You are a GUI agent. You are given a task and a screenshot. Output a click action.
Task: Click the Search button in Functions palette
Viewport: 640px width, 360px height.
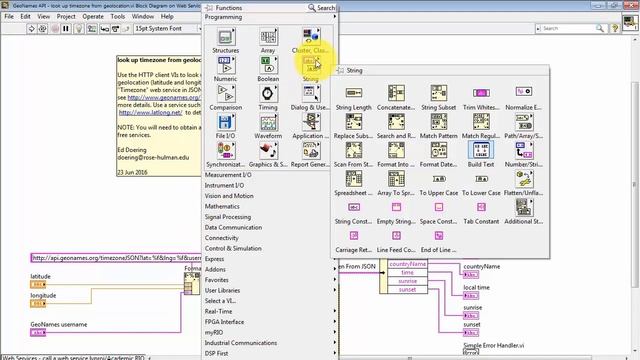tap(322, 8)
